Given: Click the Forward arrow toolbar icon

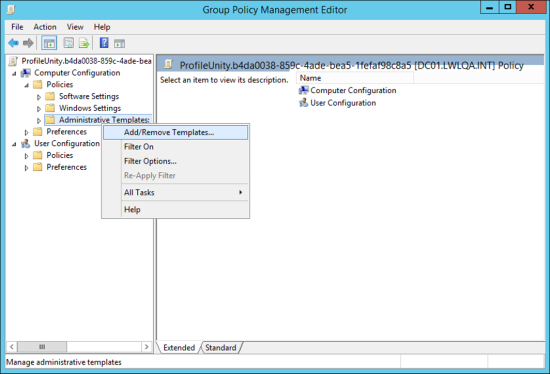Looking at the screenshot, I should (28, 43).
